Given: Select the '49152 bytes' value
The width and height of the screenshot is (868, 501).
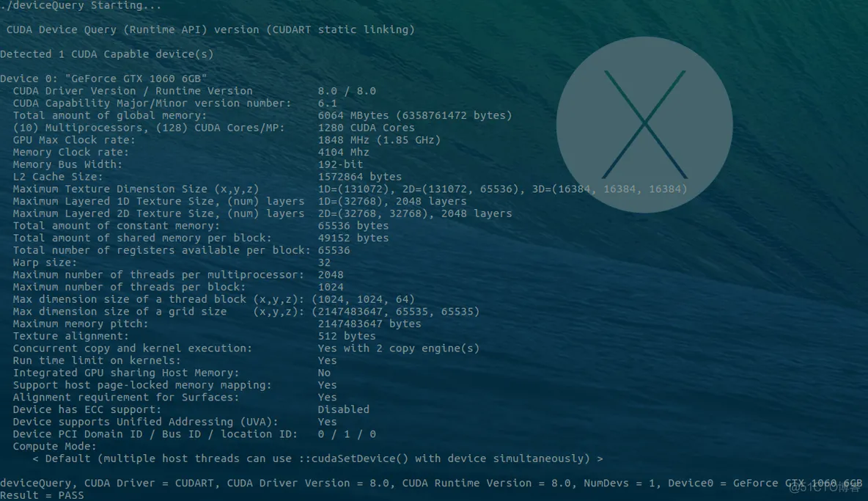Looking at the screenshot, I should pyautogui.click(x=353, y=238).
